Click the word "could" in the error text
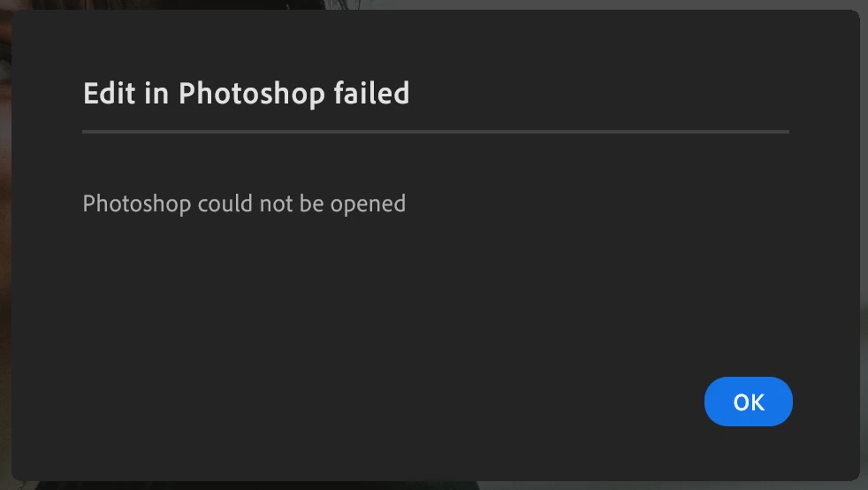868x490 pixels. 225,203
